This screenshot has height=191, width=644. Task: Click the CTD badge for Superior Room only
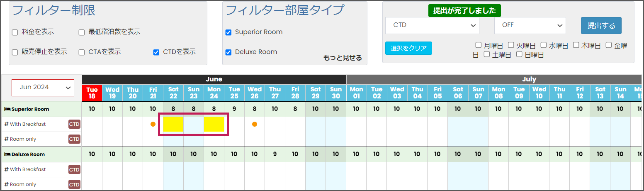[x=74, y=139]
